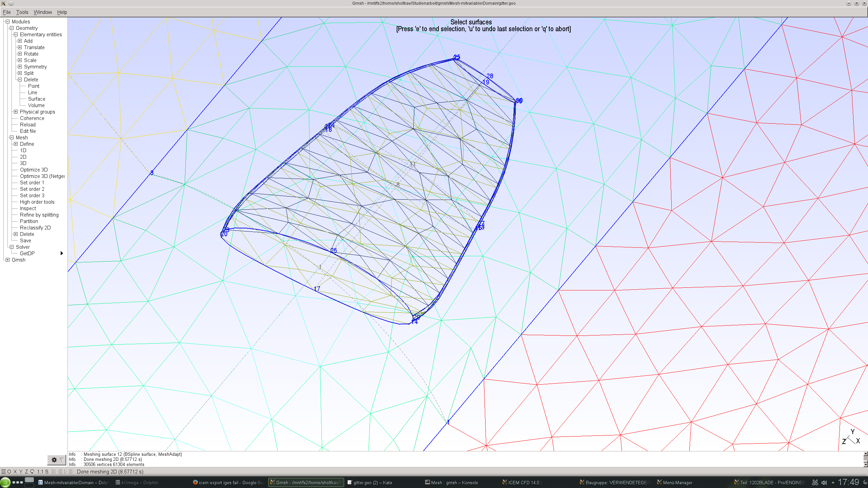Expand the Physical groups node

tap(16, 112)
